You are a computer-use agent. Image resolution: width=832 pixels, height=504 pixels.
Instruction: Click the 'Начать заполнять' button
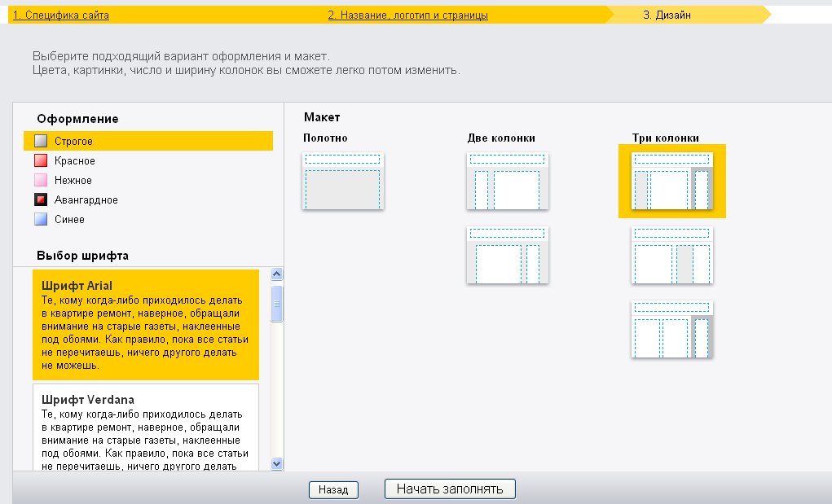(450, 489)
